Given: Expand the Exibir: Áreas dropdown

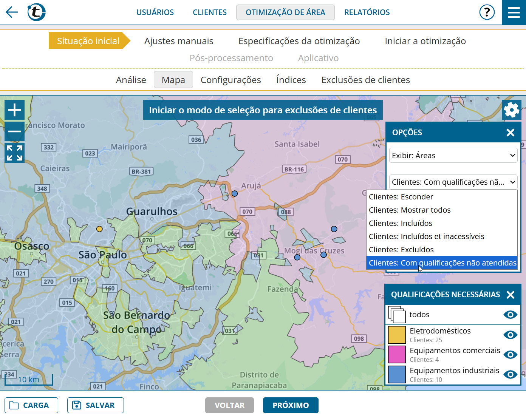Looking at the screenshot, I should click(453, 155).
